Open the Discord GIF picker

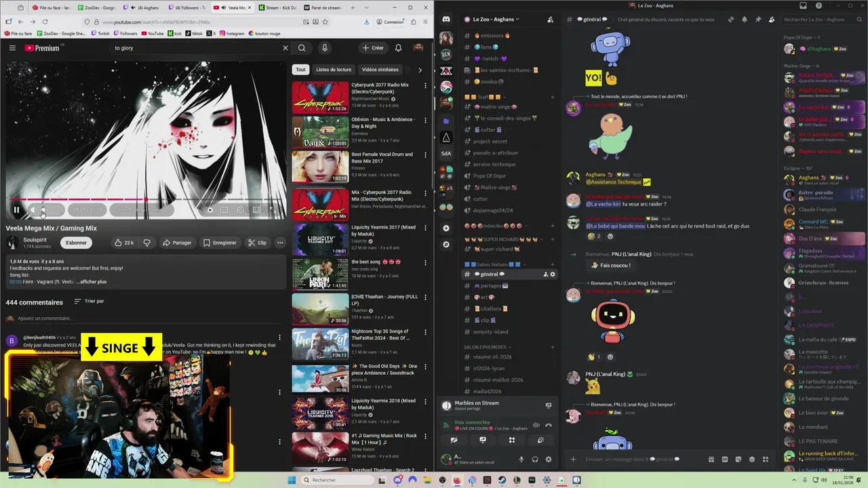click(x=724, y=459)
